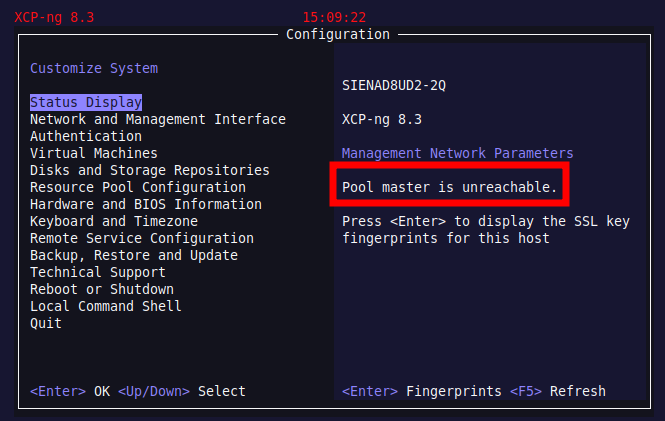Select the Technical Support entry
The image size is (665, 421).
click(98, 272)
